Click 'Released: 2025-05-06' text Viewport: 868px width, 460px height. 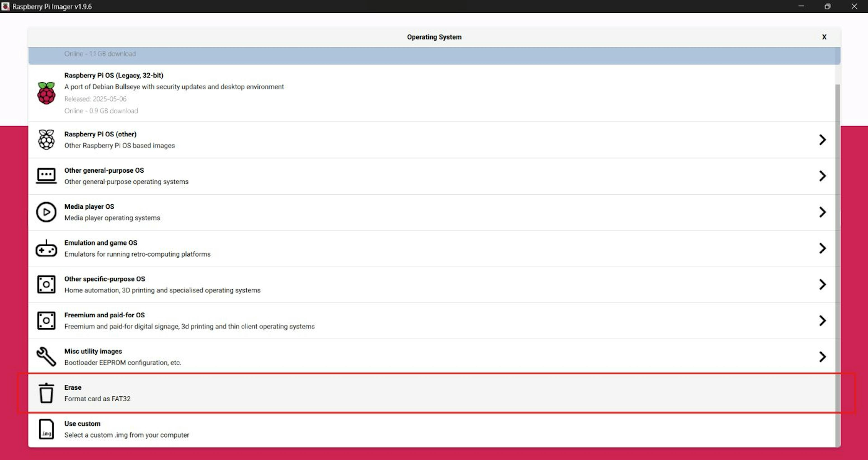coord(95,99)
